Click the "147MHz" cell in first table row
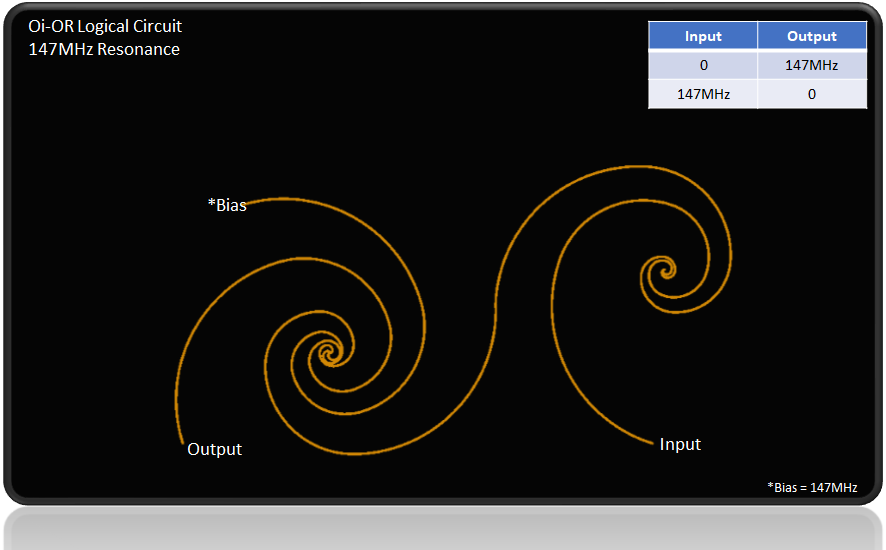This screenshot has height=550, width=886. click(x=811, y=65)
